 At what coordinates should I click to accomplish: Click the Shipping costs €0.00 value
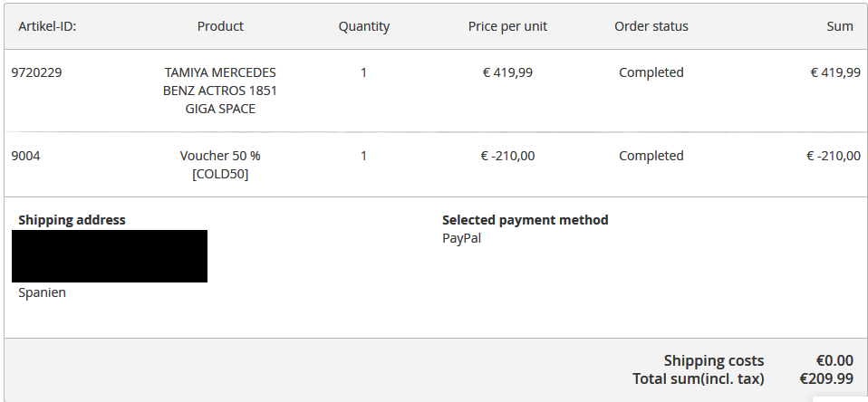pos(834,361)
